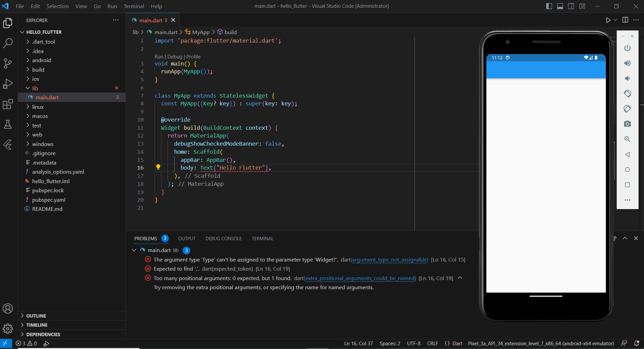Open the Terminal menu
This screenshot has width=644, height=349.
[134, 6]
